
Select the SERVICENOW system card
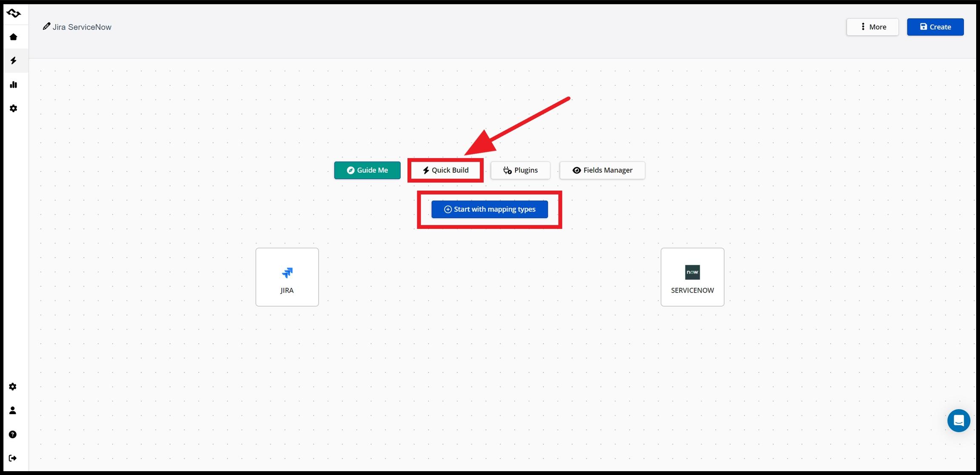pyautogui.click(x=692, y=277)
